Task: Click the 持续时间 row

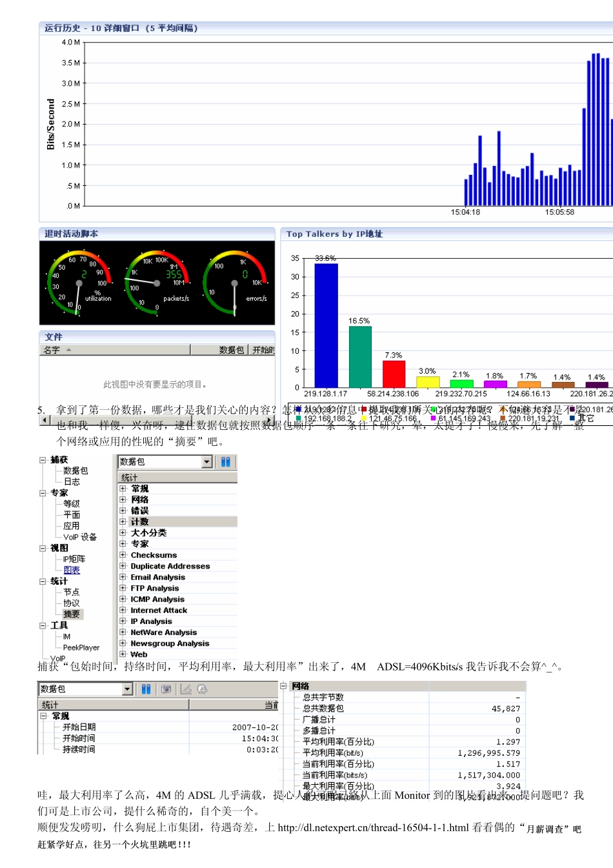Action: coord(159,749)
